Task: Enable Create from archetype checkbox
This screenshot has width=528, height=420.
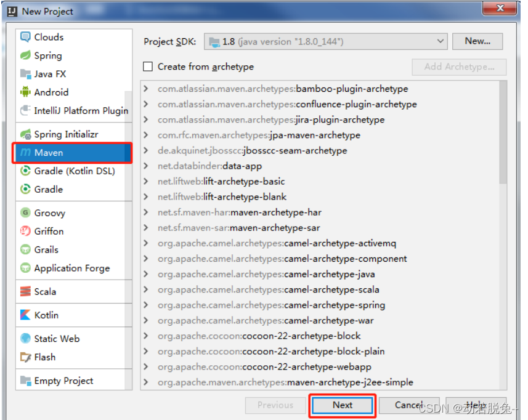Action: [148, 67]
